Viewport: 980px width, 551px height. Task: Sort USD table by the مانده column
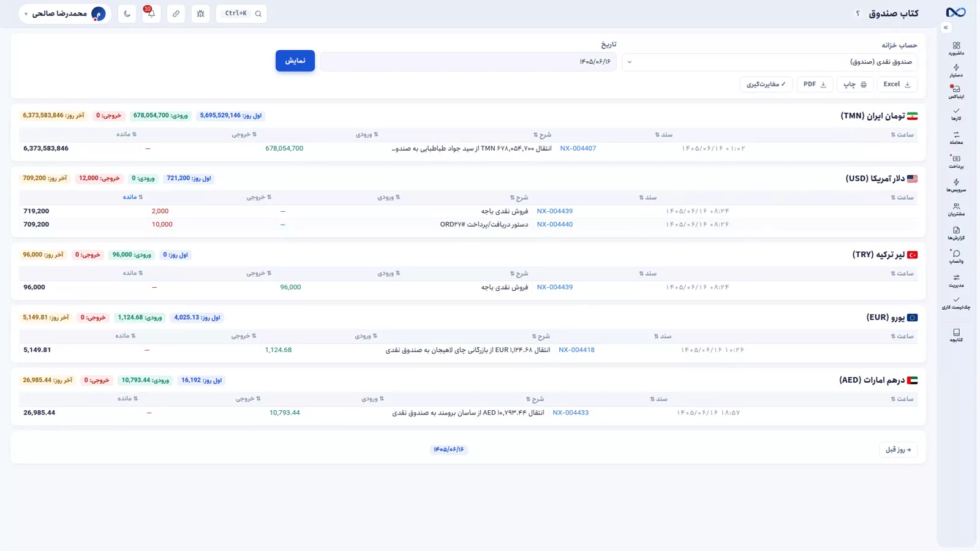pyautogui.click(x=132, y=197)
